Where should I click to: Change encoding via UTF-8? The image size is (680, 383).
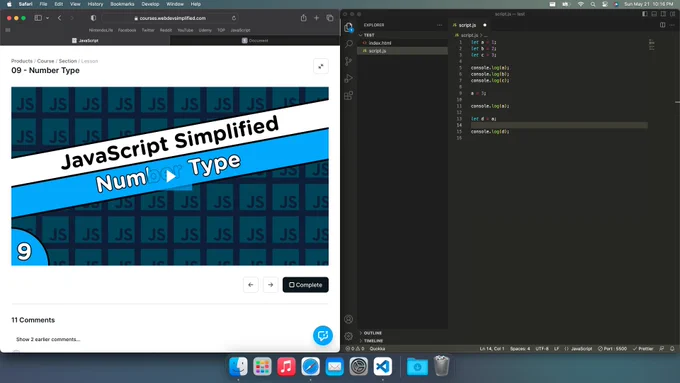tap(542, 349)
